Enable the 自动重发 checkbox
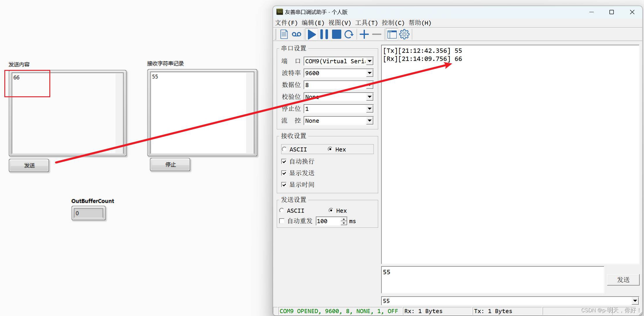Screen dimensions: 644x316 point(282,221)
